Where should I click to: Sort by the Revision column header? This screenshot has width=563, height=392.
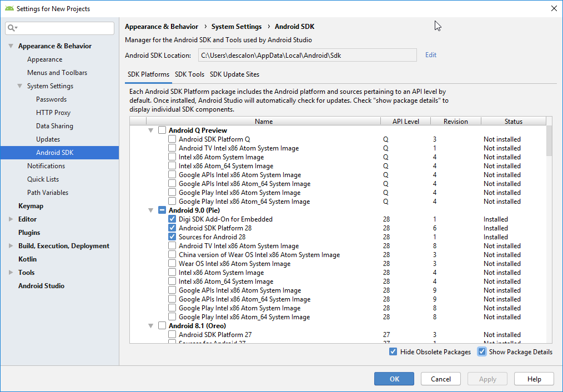[x=456, y=122]
